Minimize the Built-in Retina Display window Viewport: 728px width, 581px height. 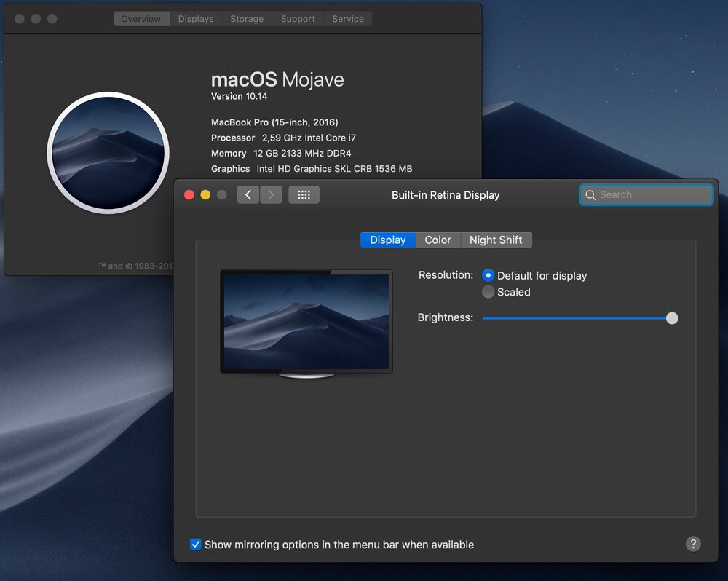pos(205,195)
